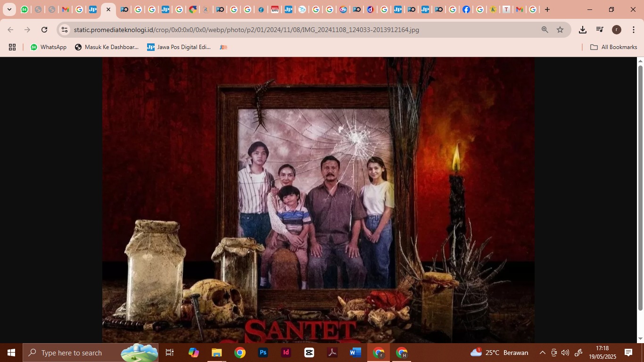Open Microsoft Word from taskbar
The width and height of the screenshot is (644, 362).
point(355,353)
